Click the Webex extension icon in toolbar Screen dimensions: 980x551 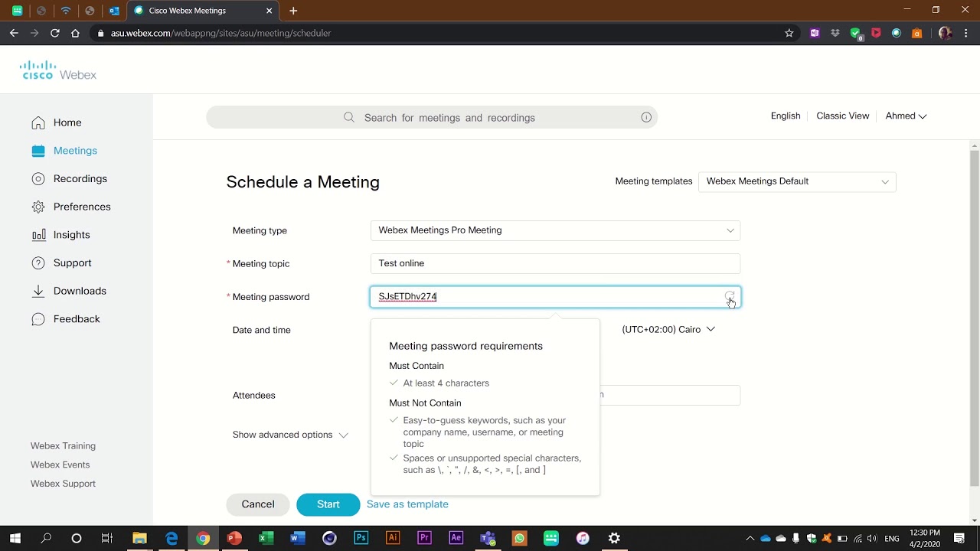point(897,33)
